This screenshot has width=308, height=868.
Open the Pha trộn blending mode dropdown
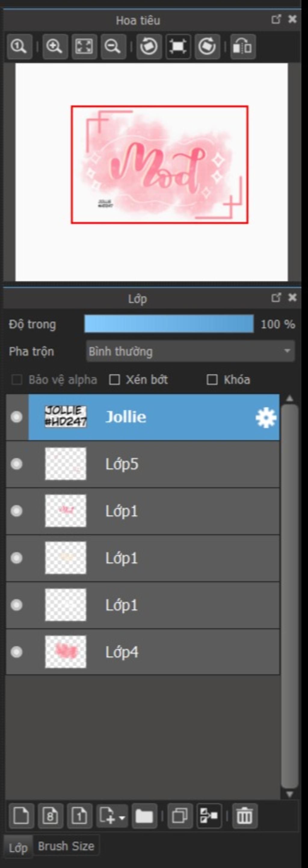(190, 351)
